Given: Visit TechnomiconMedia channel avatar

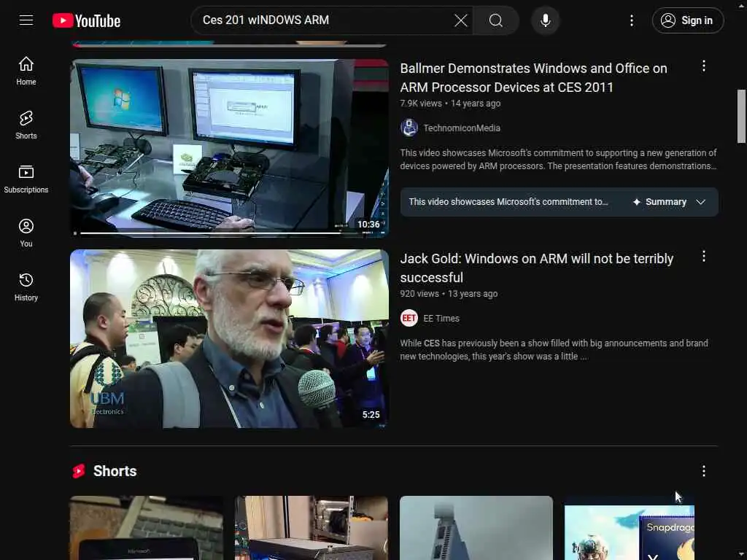Looking at the screenshot, I should (409, 128).
